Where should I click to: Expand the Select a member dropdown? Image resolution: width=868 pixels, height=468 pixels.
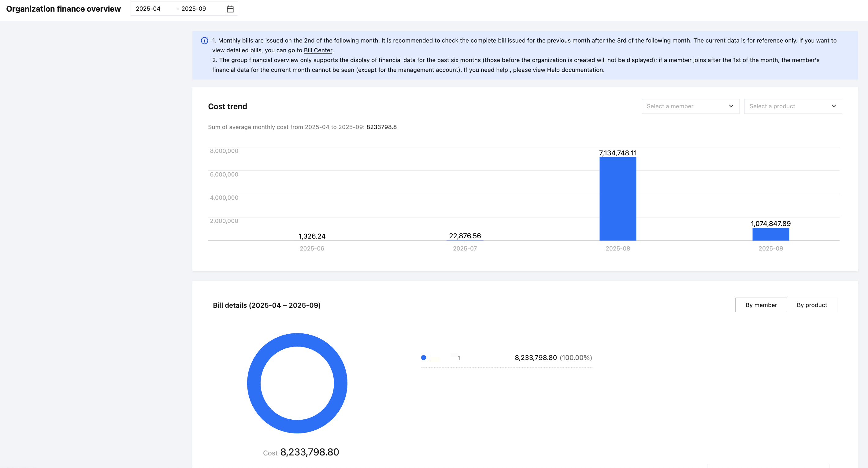click(x=690, y=106)
